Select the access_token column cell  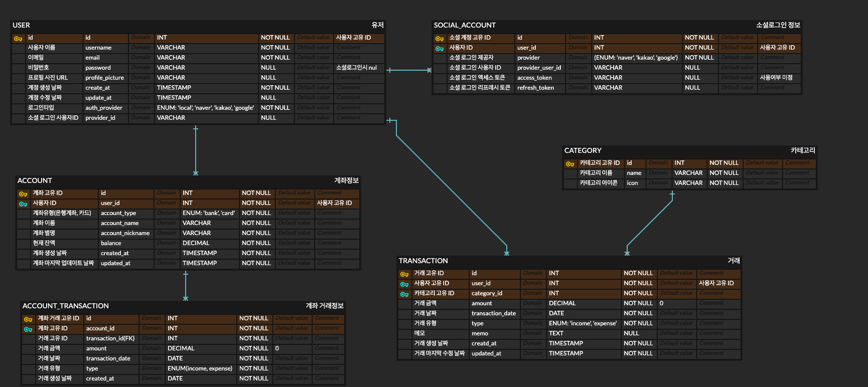(540, 78)
